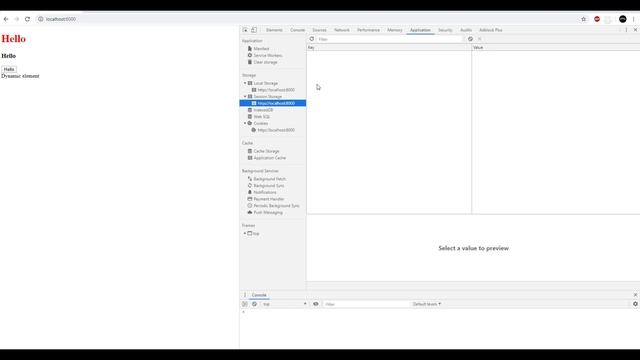
Task: Close the console drawer
Action: point(635,295)
